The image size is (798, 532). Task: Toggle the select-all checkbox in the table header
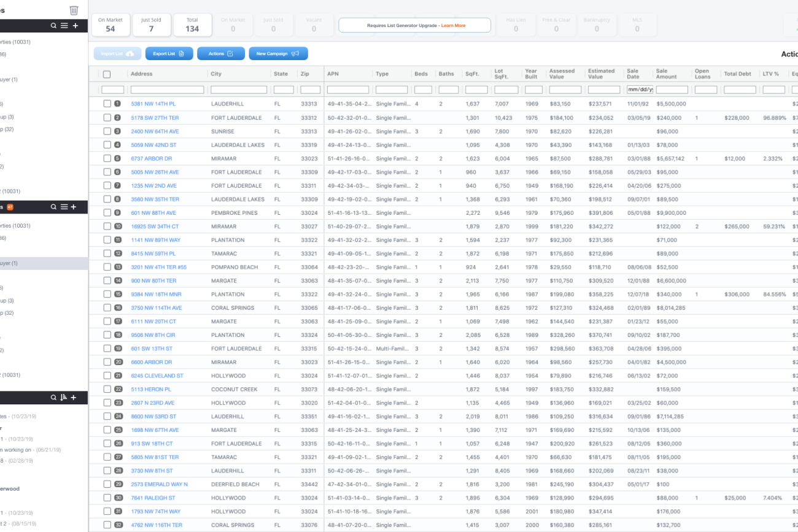[107, 74]
